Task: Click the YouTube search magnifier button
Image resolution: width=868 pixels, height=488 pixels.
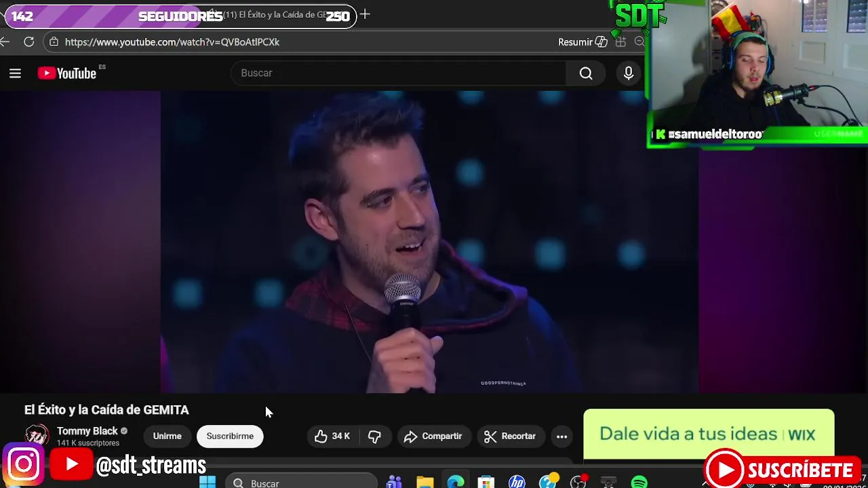Action: pyautogui.click(x=586, y=73)
